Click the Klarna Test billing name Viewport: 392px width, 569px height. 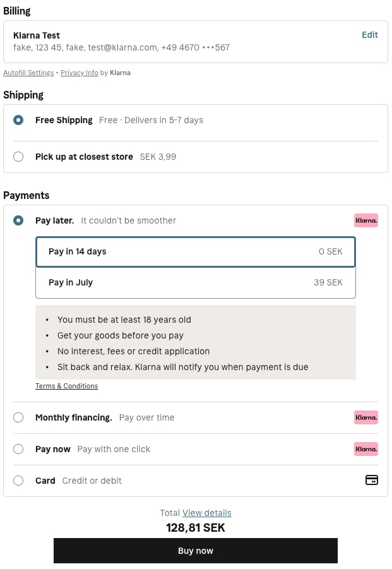click(36, 35)
